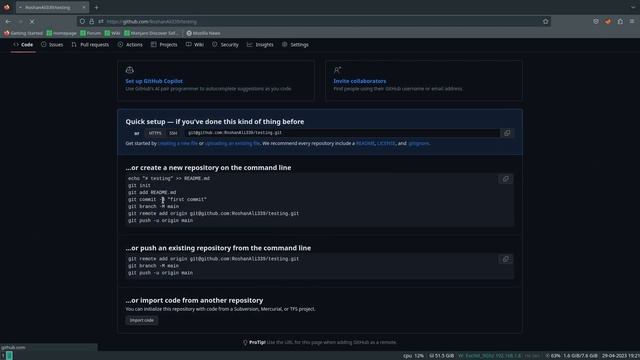Click the 63% battery status entry

(x=553, y=356)
